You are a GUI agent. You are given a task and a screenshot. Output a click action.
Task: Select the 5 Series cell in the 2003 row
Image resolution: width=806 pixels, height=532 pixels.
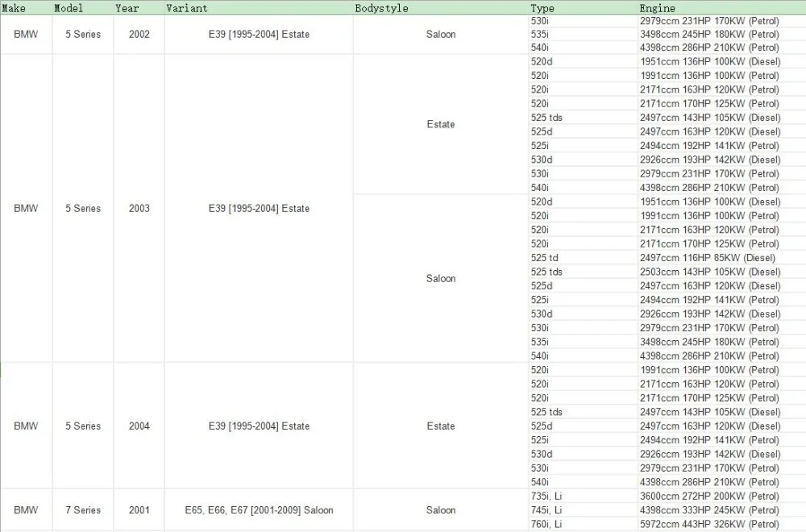(x=83, y=208)
